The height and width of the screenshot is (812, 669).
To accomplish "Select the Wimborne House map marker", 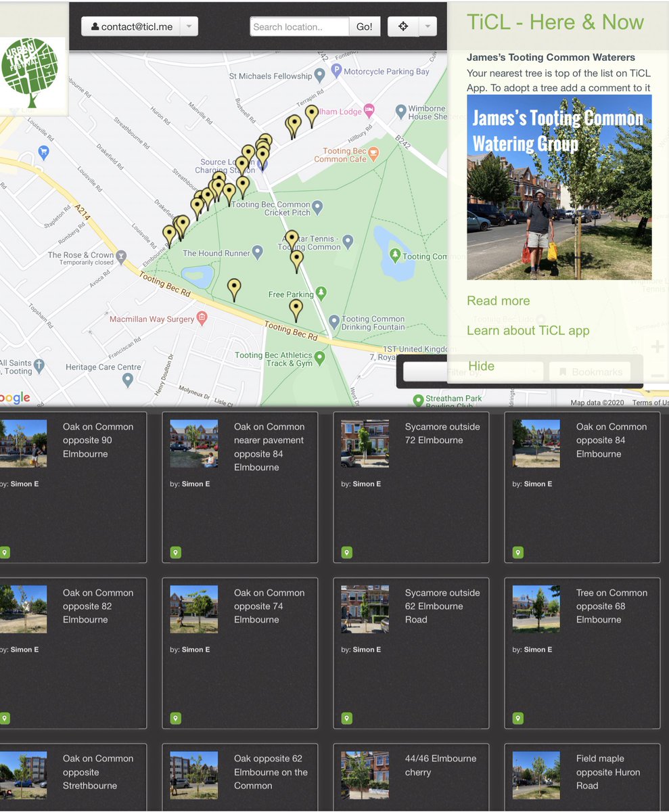I will (x=400, y=110).
